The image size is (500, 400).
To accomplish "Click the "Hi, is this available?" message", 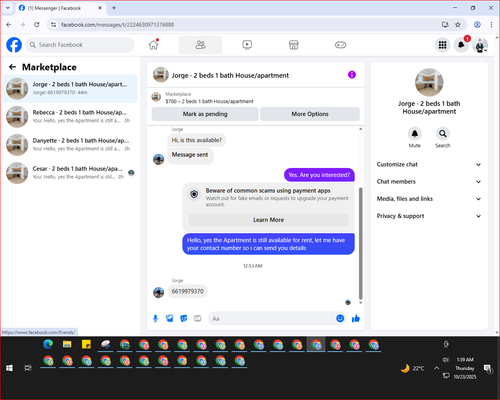I will point(196,140).
